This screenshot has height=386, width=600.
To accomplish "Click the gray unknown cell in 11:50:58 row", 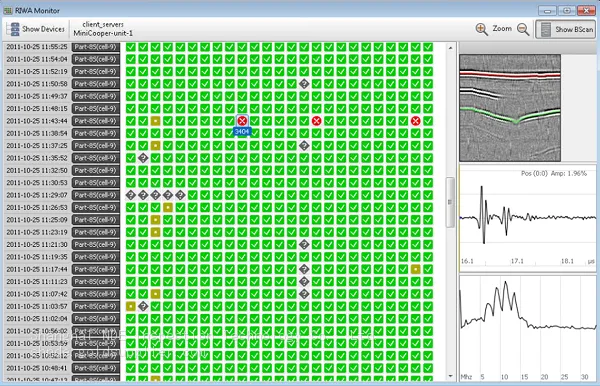I will 304,84.
